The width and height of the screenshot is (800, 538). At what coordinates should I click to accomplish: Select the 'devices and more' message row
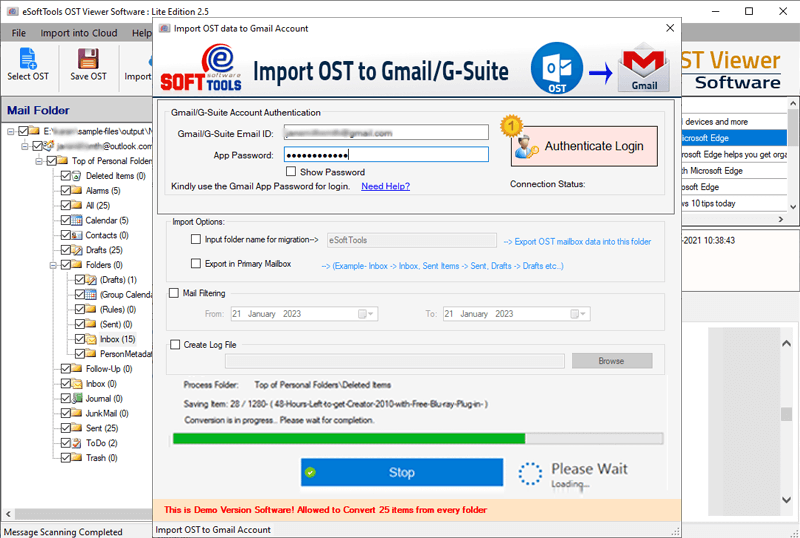[734, 121]
